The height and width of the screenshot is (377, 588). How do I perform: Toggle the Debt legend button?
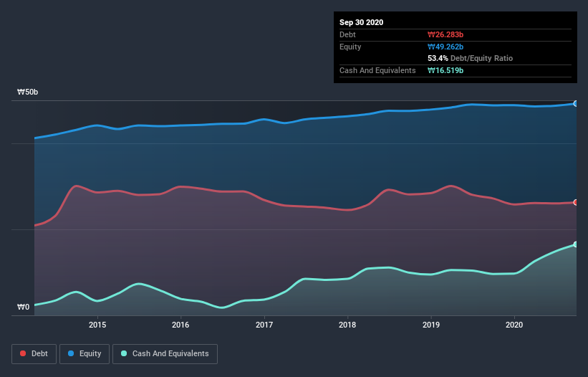34,354
